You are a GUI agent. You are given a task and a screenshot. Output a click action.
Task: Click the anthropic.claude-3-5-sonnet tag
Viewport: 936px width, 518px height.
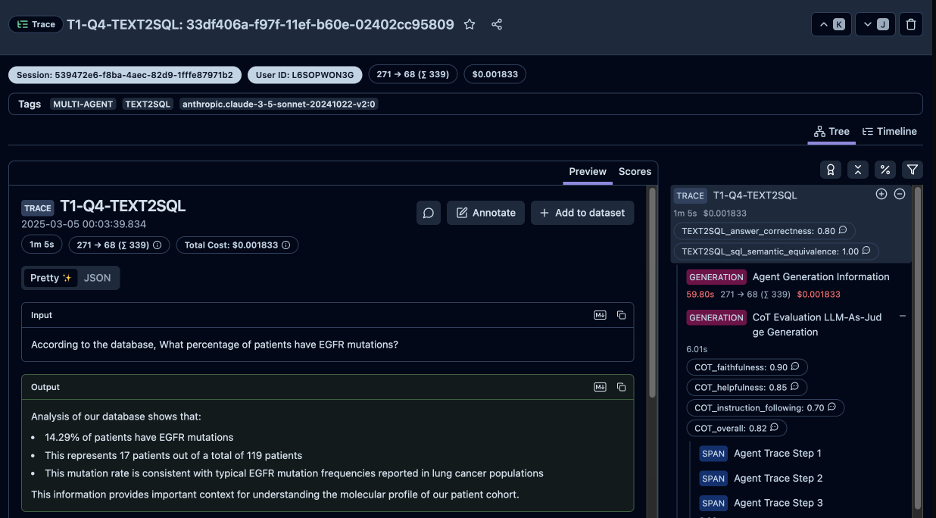(x=279, y=104)
